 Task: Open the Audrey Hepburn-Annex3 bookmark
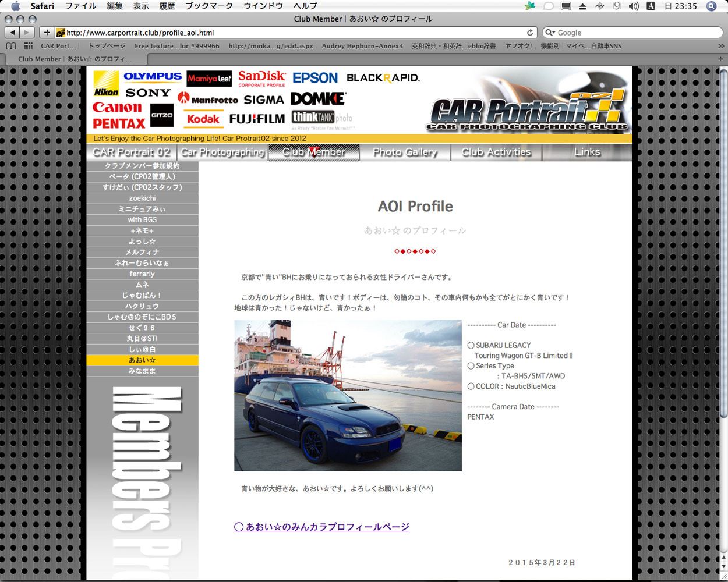[362, 46]
